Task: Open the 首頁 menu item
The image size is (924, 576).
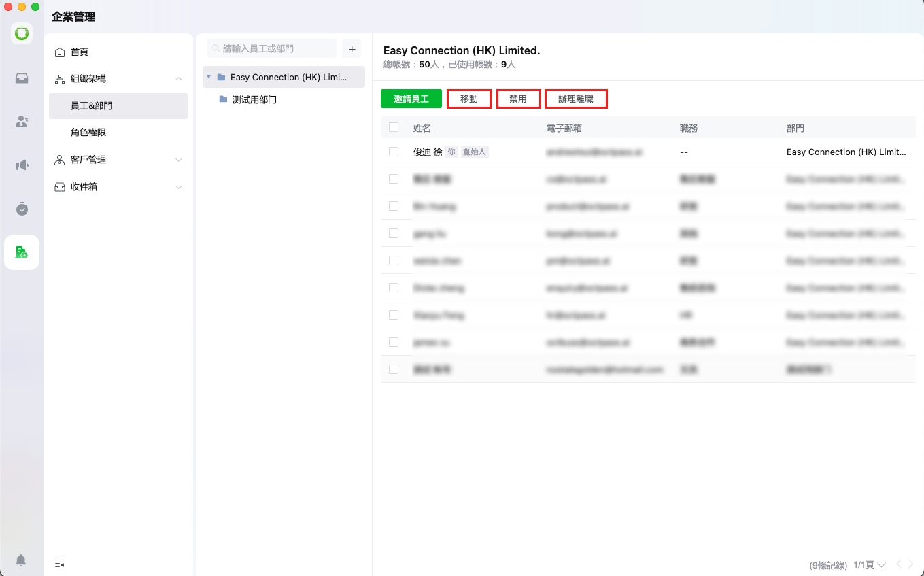Action: [80, 52]
